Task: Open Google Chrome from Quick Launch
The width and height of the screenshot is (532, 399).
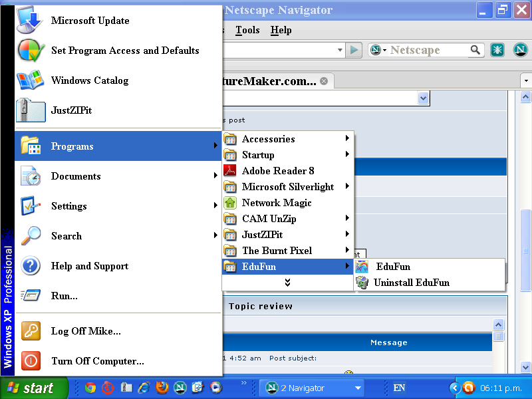Action: 90,388
